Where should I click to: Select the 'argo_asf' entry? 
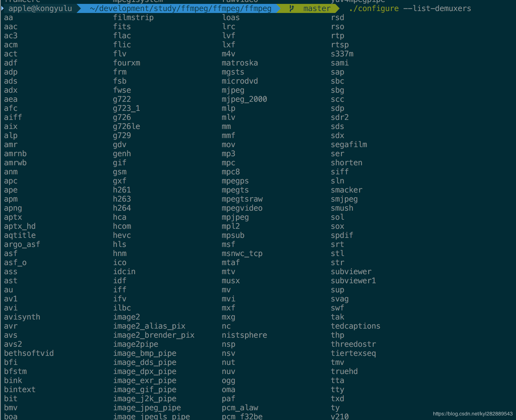(x=22, y=244)
